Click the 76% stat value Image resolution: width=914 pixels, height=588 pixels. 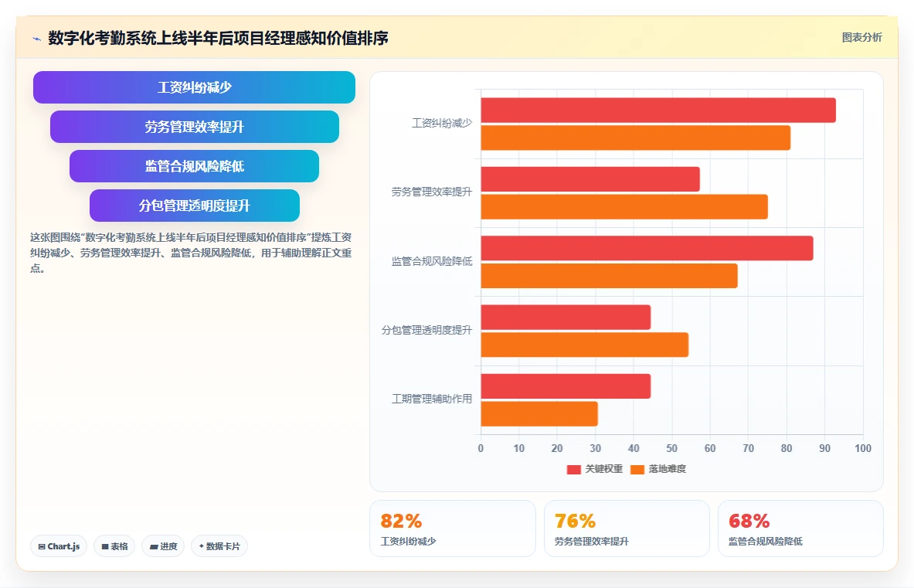coord(575,521)
